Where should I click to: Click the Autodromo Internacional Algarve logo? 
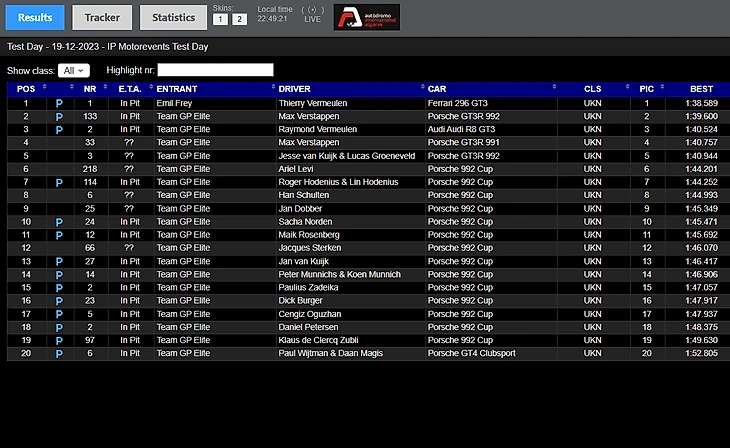point(366,17)
